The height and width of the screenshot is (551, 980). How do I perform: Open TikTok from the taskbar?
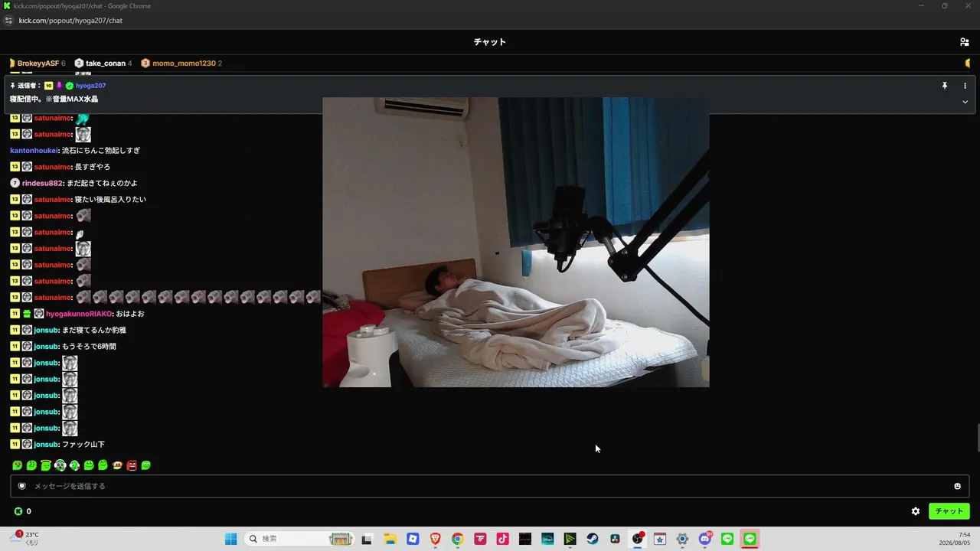[x=502, y=539]
